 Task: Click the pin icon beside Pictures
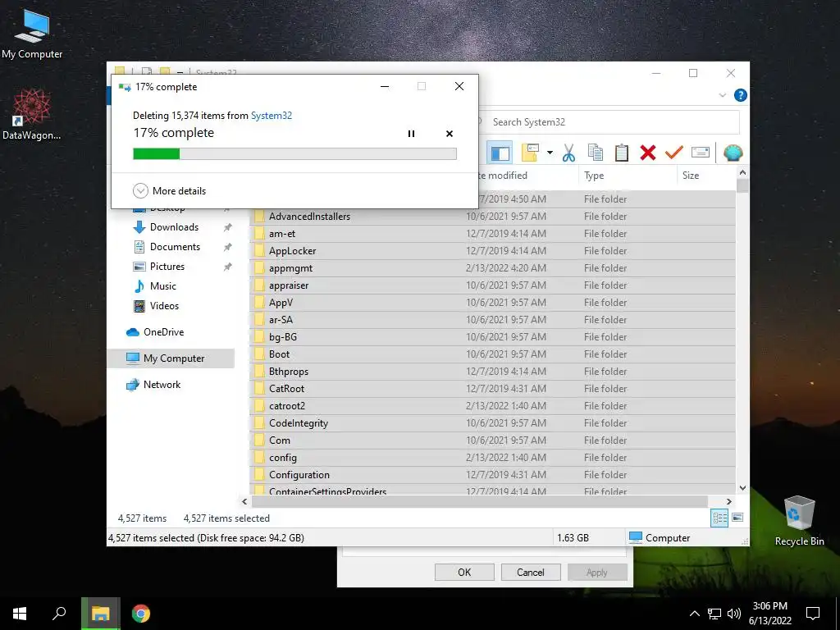[228, 267]
